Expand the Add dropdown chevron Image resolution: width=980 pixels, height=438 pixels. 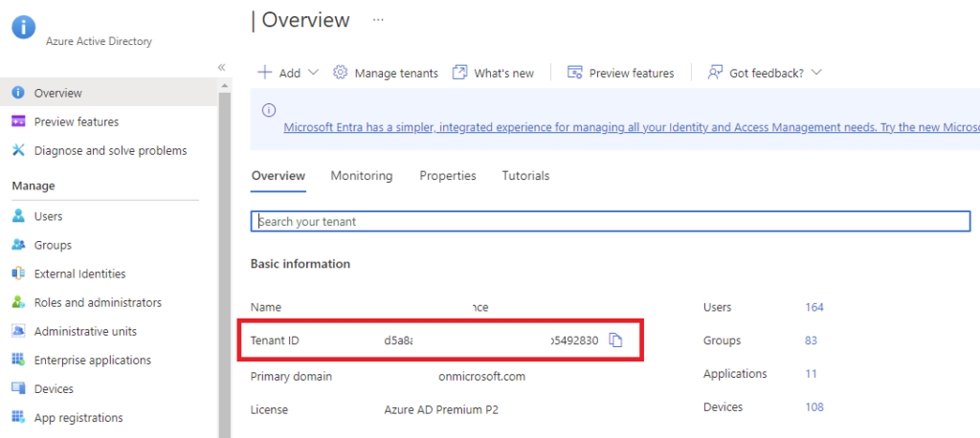click(314, 73)
